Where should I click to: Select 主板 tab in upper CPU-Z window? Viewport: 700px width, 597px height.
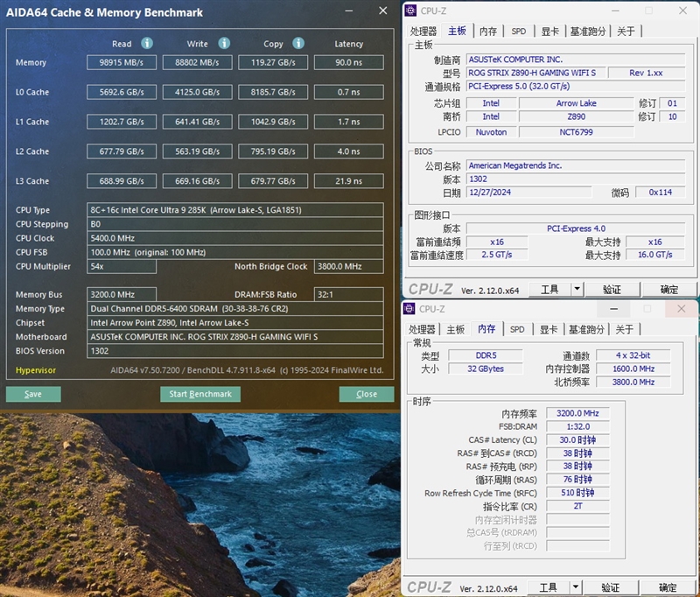457,31
